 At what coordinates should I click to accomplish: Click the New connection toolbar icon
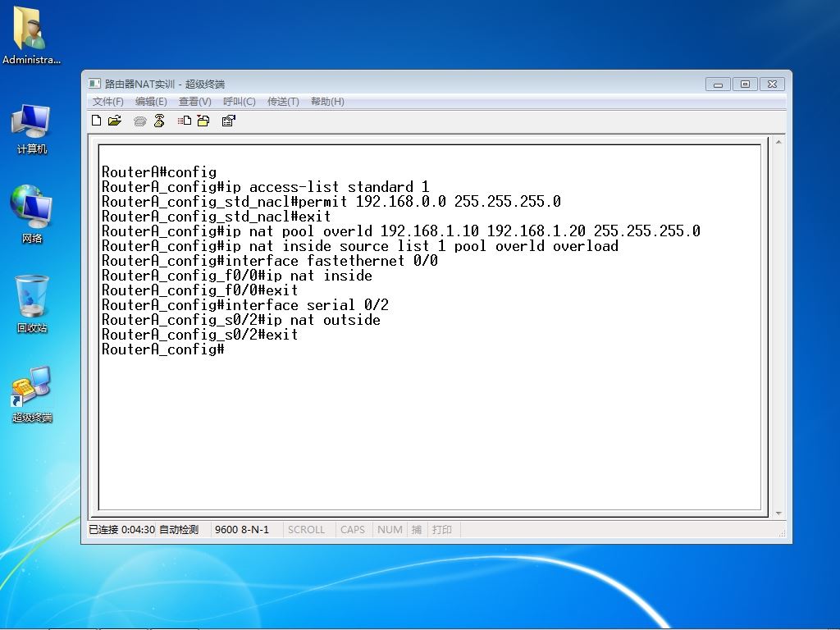[97, 121]
